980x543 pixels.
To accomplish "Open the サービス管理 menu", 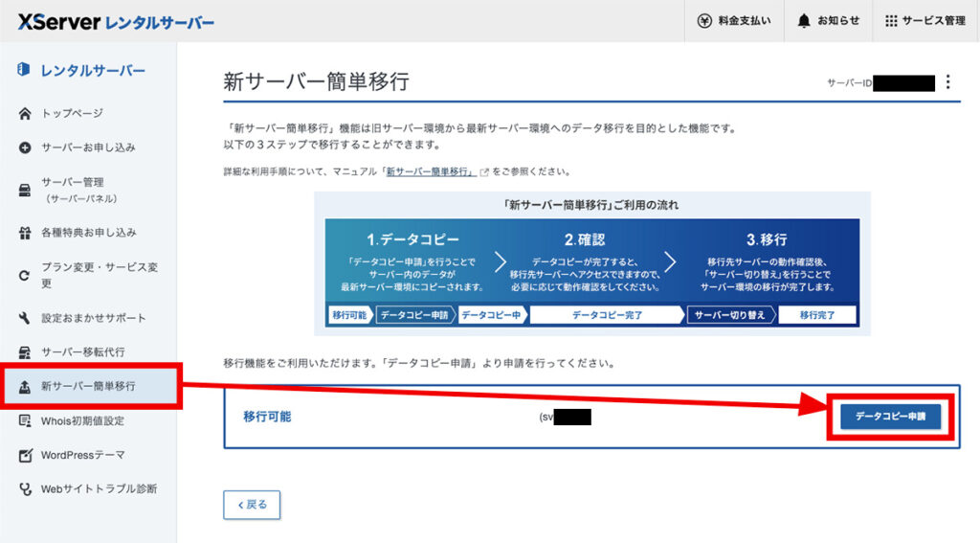I will click(x=925, y=21).
